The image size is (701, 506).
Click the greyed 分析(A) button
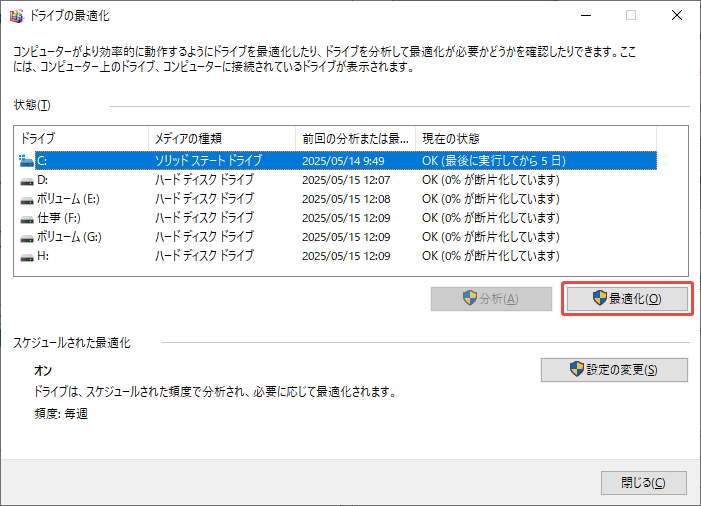point(491,299)
